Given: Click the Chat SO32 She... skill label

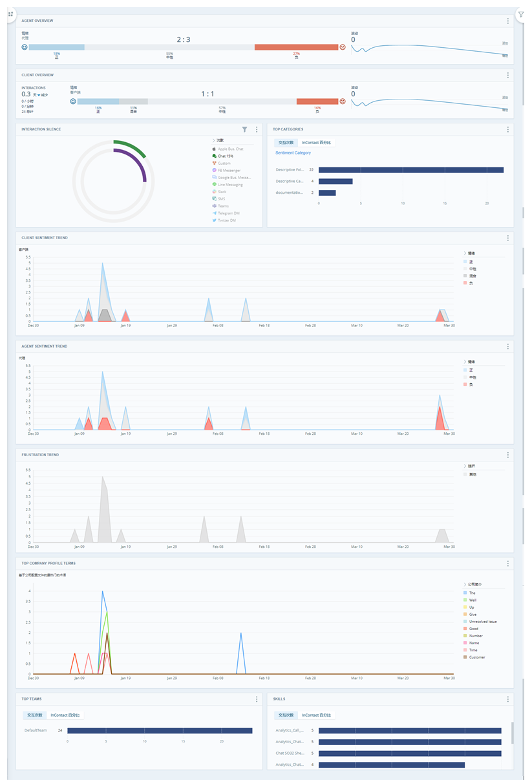Looking at the screenshot, I should click(x=290, y=753).
